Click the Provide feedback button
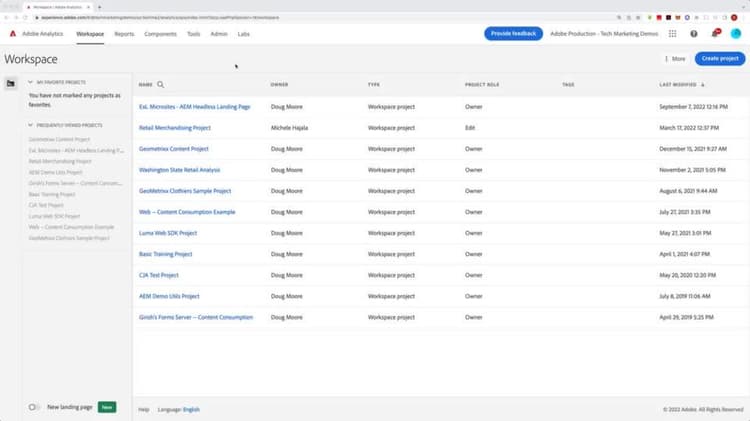 tap(513, 33)
